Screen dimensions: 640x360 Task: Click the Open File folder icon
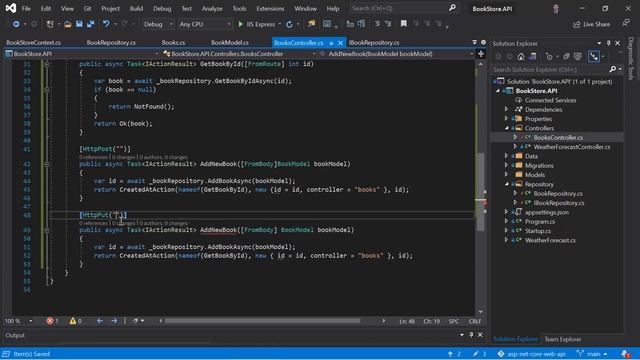(68, 24)
